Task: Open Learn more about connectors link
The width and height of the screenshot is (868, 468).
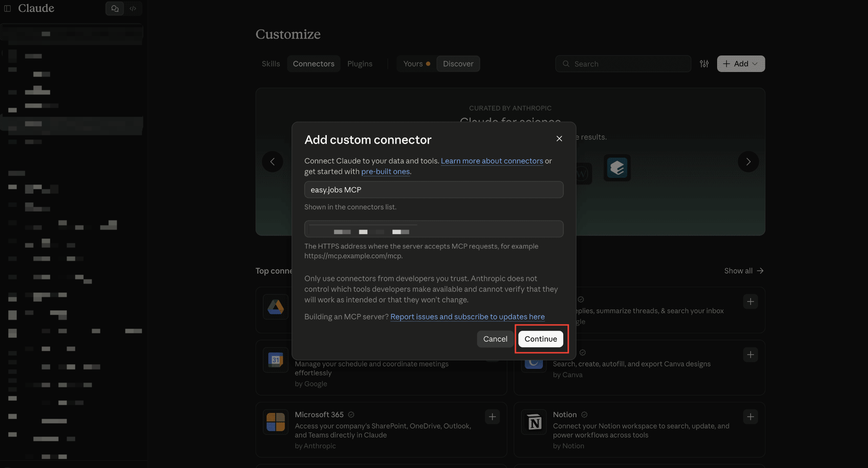Action: [x=492, y=161]
